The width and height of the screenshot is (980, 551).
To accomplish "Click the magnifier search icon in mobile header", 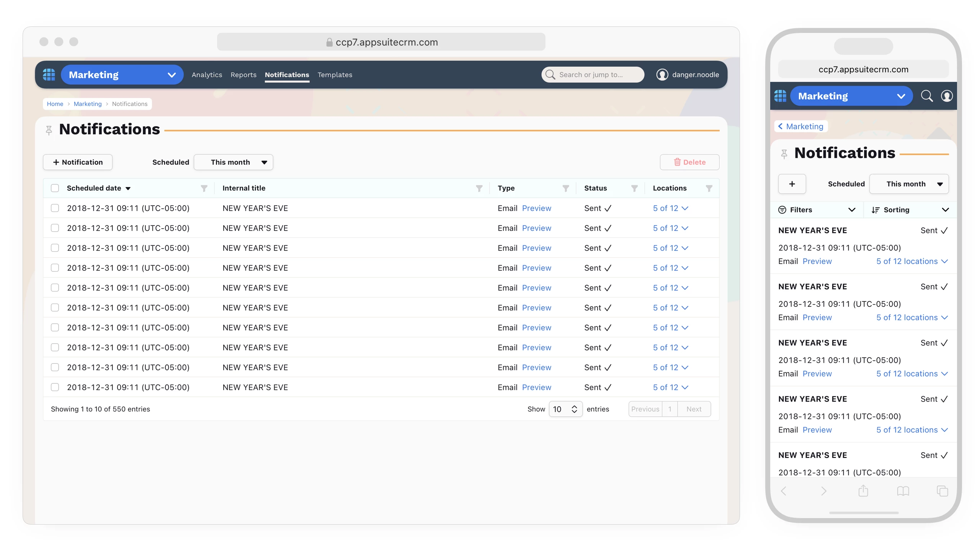I will pyautogui.click(x=926, y=96).
